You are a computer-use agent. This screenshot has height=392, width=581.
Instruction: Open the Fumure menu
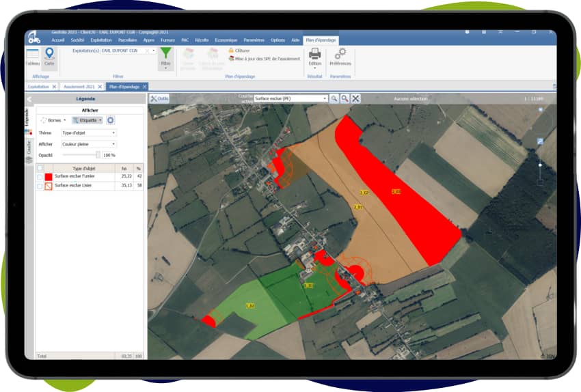click(x=167, y=40)
